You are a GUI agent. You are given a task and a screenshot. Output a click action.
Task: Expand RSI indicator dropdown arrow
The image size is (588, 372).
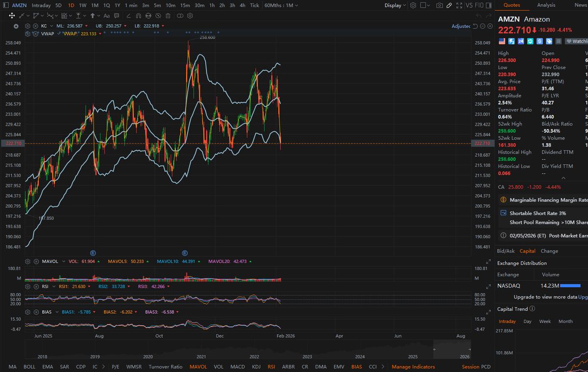pyautogui.click(x=54, y=287)
